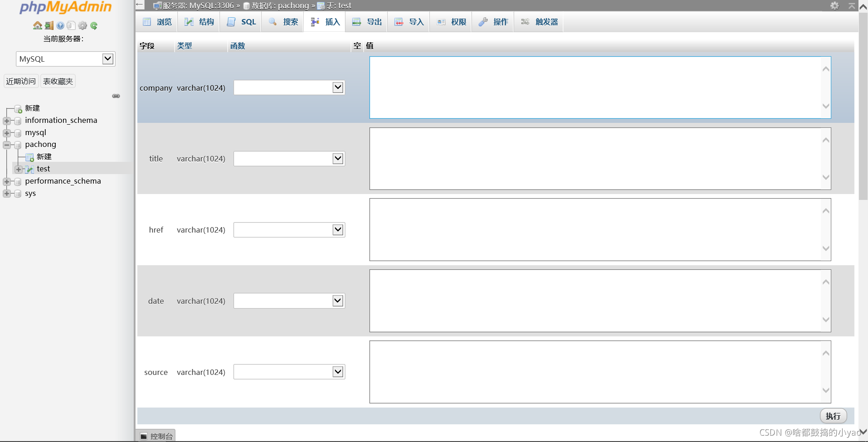Click the 执行 (Go) button

click(833, 416)
